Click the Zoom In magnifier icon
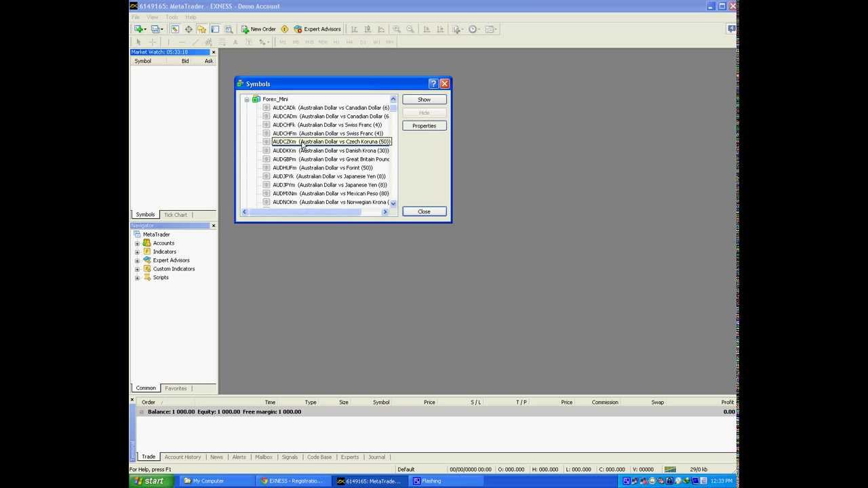The height and width of the screenshot is (488, 868). 397,29
